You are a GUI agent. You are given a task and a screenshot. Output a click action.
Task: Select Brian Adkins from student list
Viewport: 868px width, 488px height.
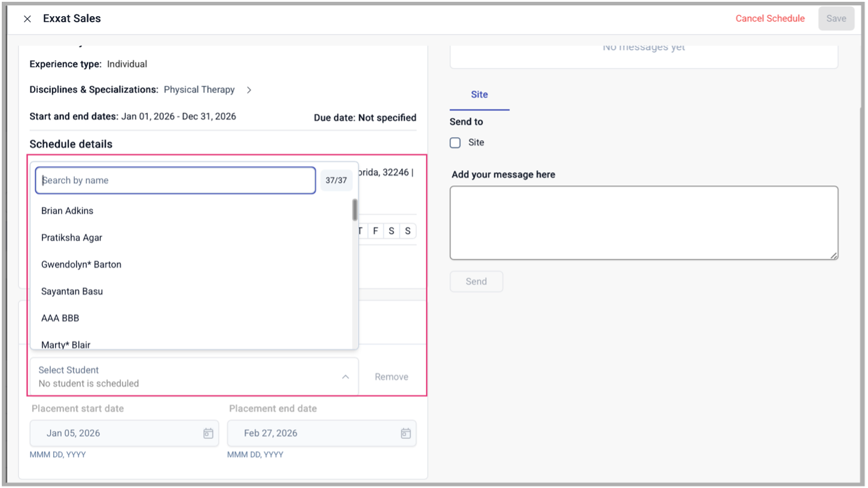pyautogui.click(x=68, y=211)
